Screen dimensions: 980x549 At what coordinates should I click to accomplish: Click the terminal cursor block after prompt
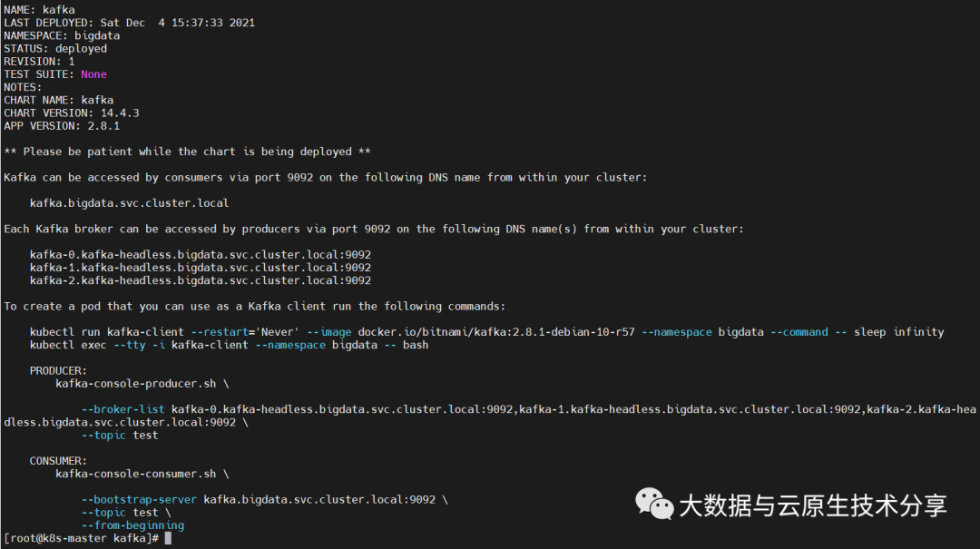click(x=168, y=538)
